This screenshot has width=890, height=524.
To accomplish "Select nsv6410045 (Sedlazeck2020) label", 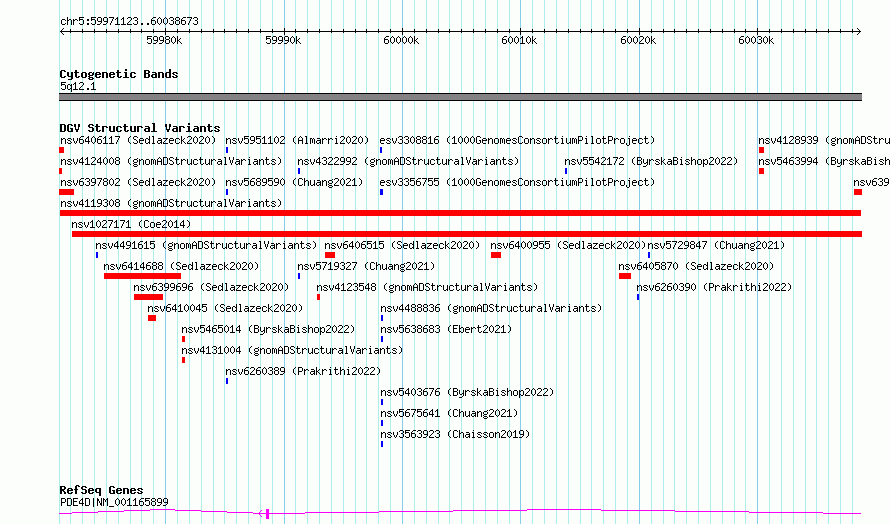I will pos(225,308).
